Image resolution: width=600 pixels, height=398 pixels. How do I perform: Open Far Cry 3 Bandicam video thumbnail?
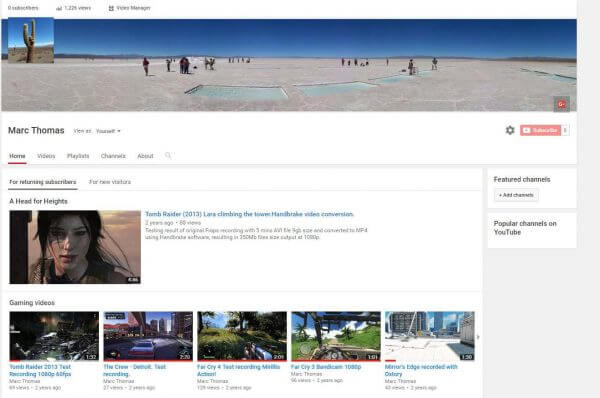[x=336, y=336]
